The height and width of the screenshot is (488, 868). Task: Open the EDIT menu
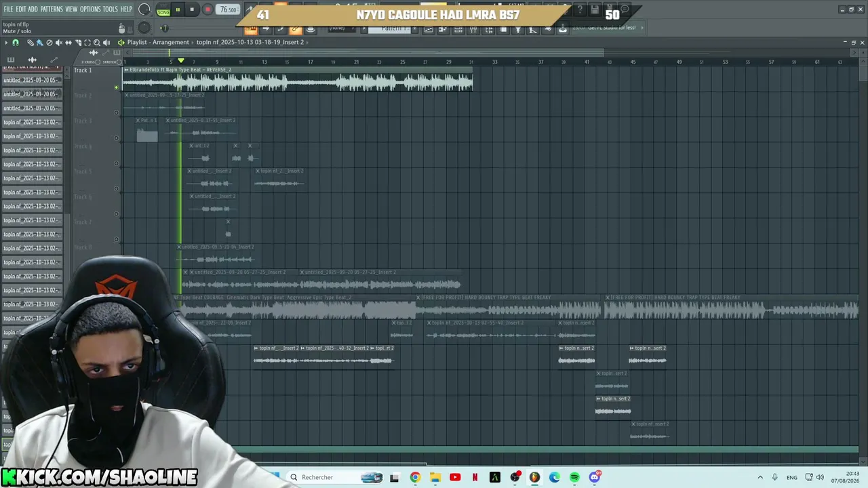click(21, 9)
